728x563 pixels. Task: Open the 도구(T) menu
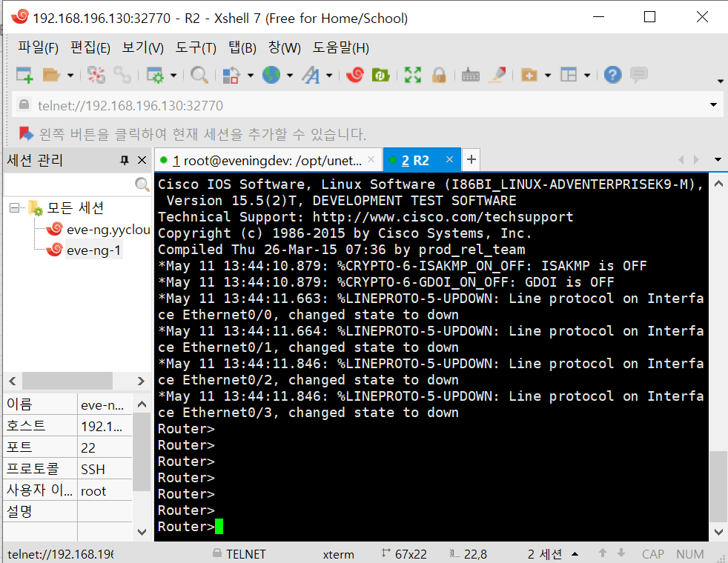click(196, 47)
